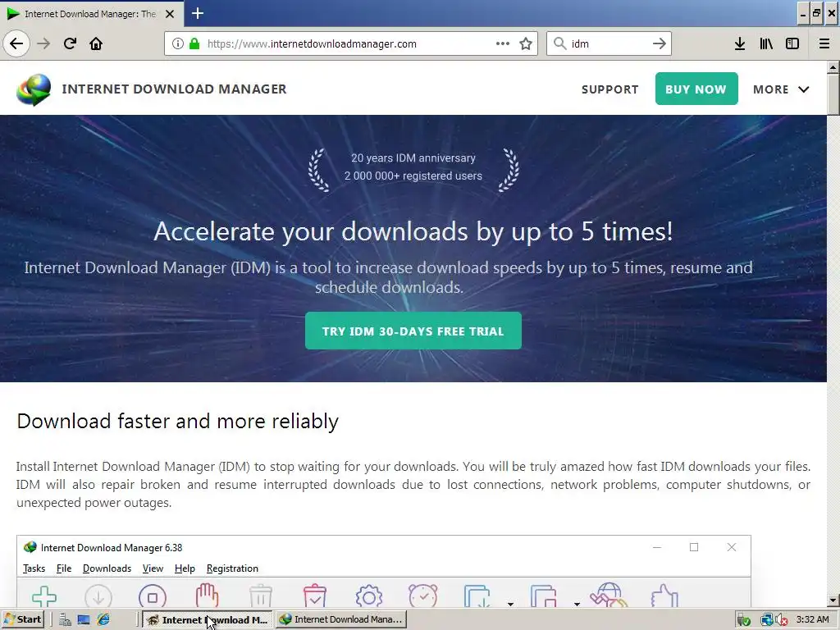The height and width of the screenshot is (630, 840).
Task: Click the Stop Queue icon
Action: (543, 596)
